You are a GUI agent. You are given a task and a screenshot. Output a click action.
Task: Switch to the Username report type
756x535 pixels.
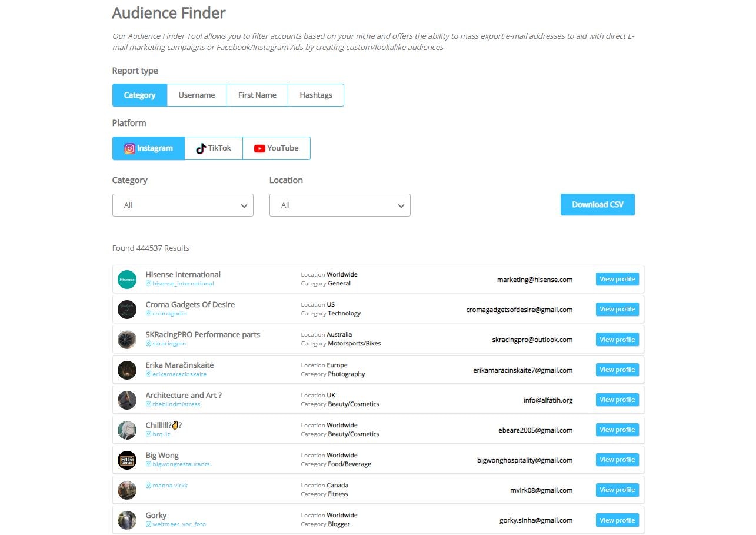pyautogui.click(x=197, y=95)
